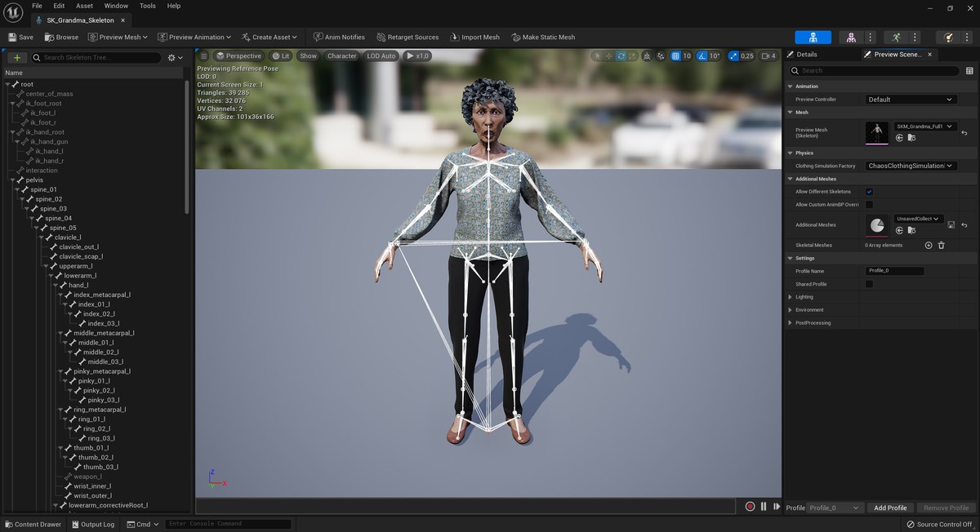Enable the Shared Profile checkbox
980x532 pixels.
(869, 284)
